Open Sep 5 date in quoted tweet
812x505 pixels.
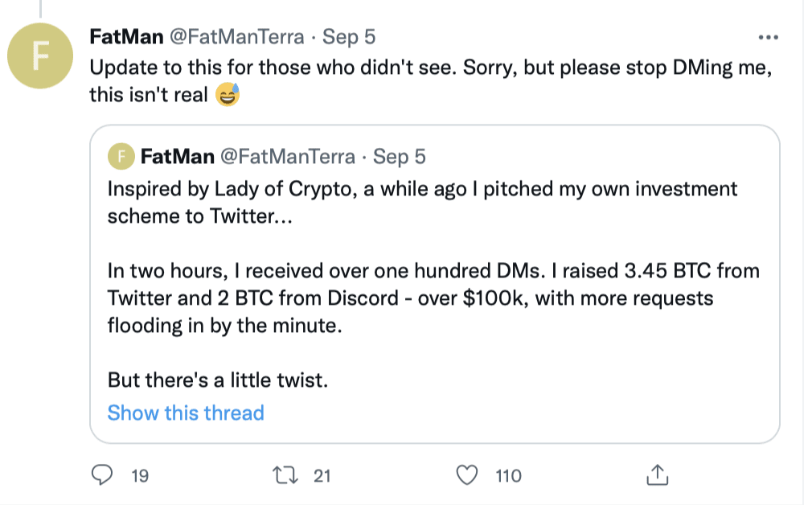[x=400, y=157]
